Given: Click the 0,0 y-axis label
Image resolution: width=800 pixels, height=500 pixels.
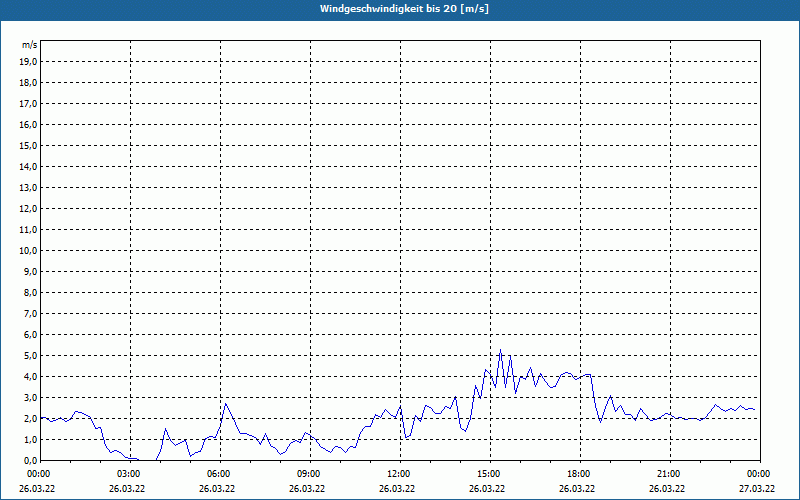Looking at the screenshot, I should [30, 460].
